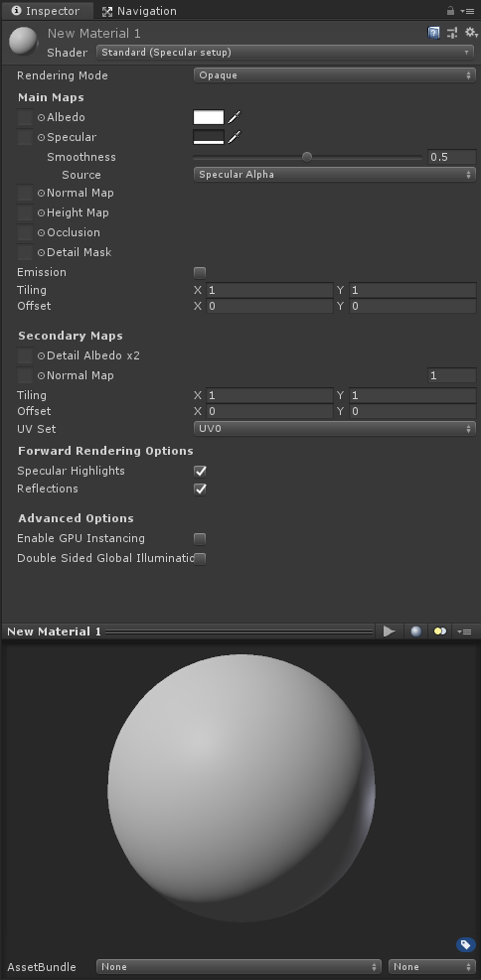This screenshot has width=481, height=980.
Task: Click Main Maps Tiling Y field
Action: point(412,290)
